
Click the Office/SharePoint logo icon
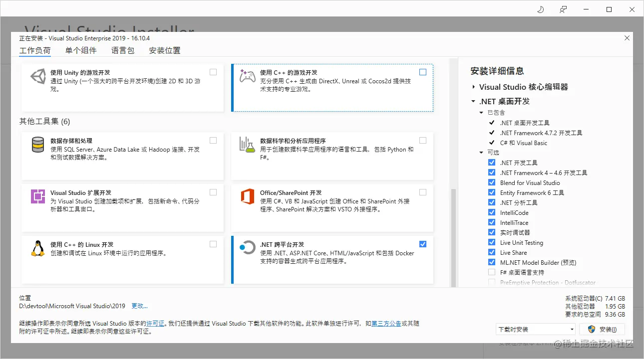click(x=248, y=196)
